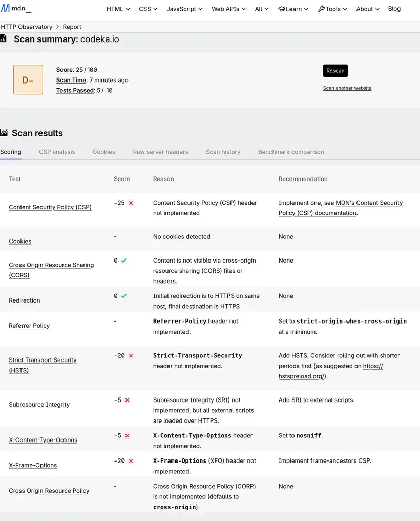420x521 pixels.
Task: Click the D- grade badge
Action: 28,79
